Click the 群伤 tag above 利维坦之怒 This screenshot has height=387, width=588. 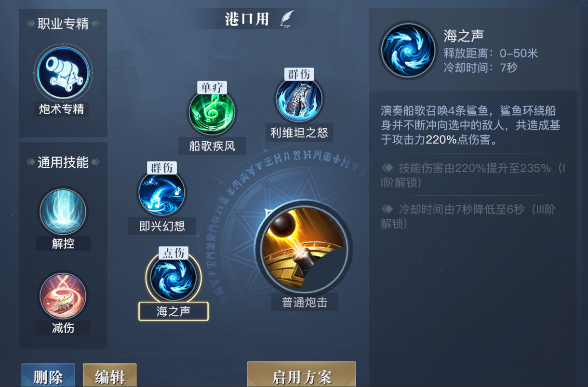click(299, 74)
